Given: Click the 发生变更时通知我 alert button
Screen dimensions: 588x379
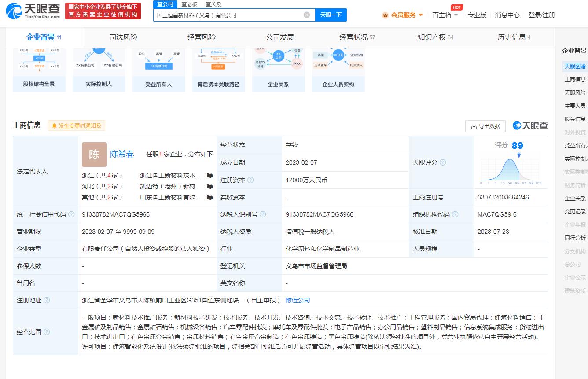Looking at the screenshot, I should click(x=77, y=126).
